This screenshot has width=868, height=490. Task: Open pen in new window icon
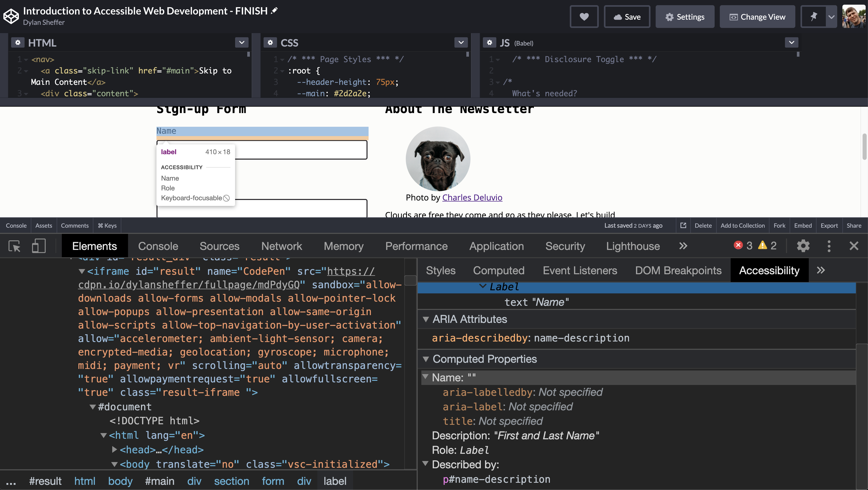click(683, 225)
